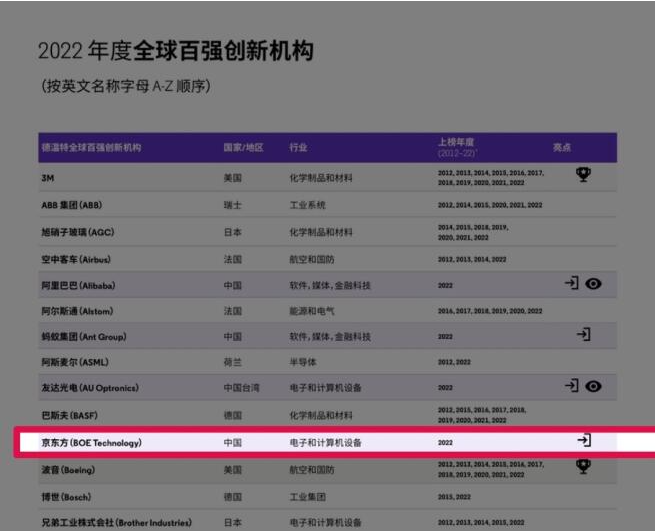The height and width of the screenshot is (531, 655).
Task: Click "电子和计算机设备" in the BOE Technology row
Action: (325, 443)
